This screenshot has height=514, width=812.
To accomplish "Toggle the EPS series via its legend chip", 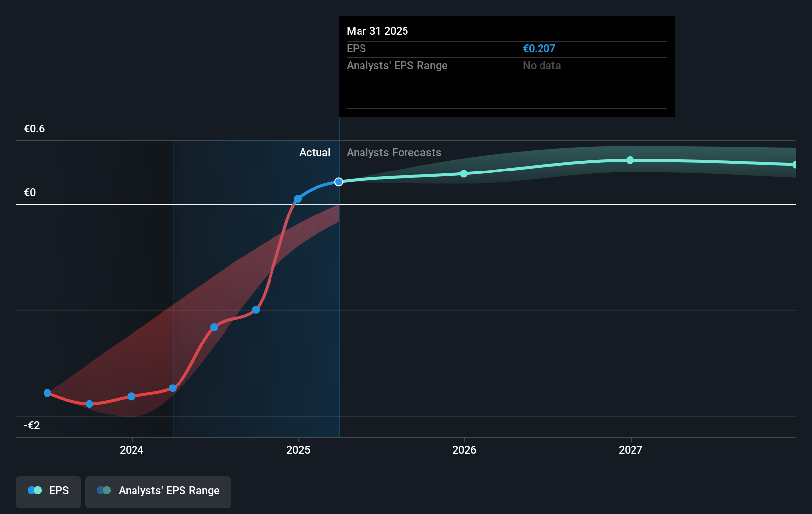I will point(48,491).
